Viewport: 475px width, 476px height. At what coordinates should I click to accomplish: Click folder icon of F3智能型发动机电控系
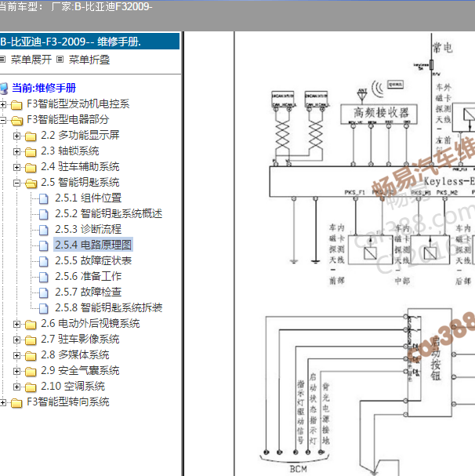(x=16, y=105)
